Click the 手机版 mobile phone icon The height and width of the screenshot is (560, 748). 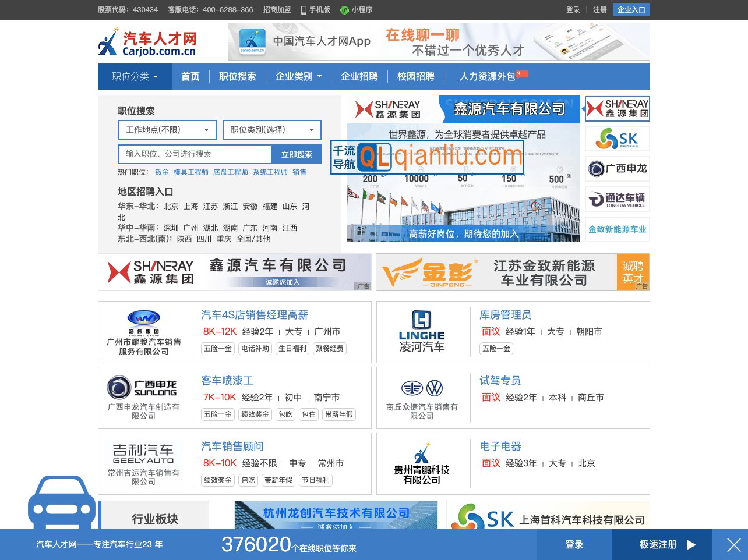tap(304, 10)
